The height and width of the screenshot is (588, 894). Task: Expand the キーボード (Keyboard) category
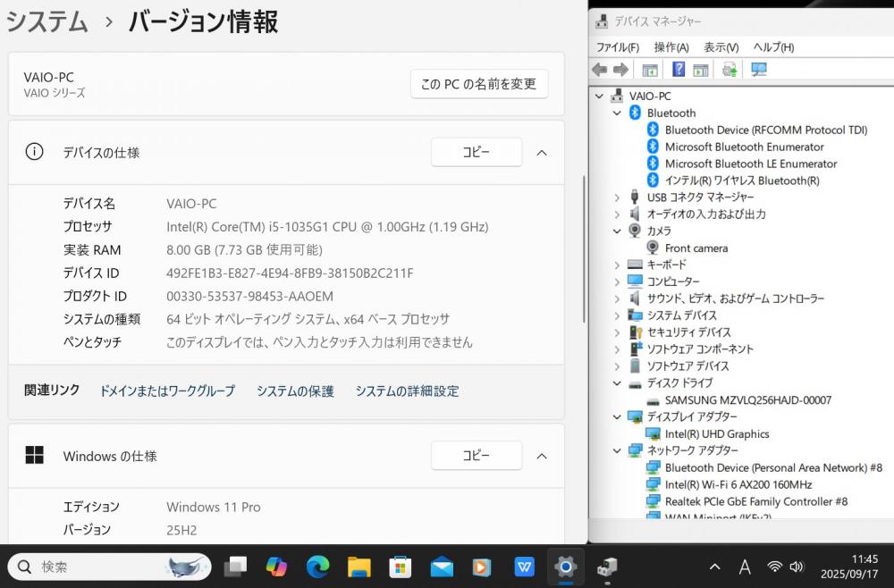coord(617,265)
